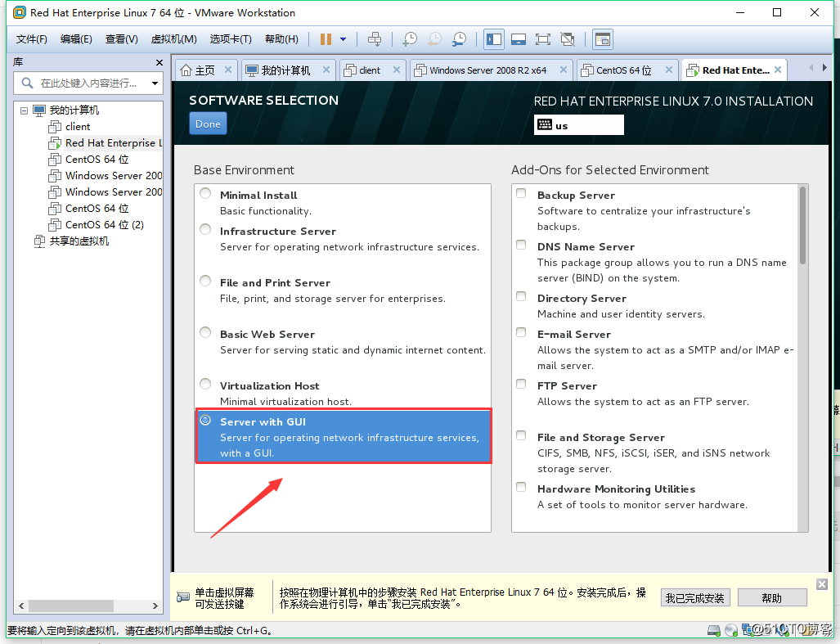
Task: Check the Hardware Monitoring Utilities add-on
Action: pyautogui.click(x=521, y=487)
